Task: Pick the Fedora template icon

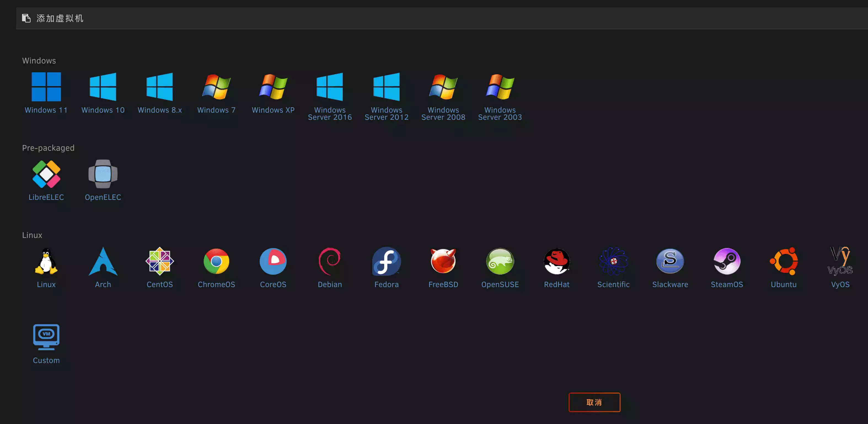Action: [x=387, y=261]
